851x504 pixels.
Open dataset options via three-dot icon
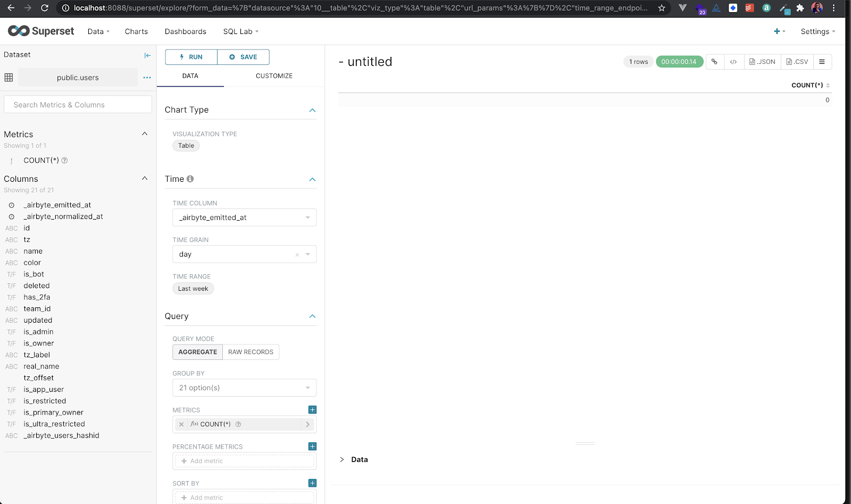point(147,77)
